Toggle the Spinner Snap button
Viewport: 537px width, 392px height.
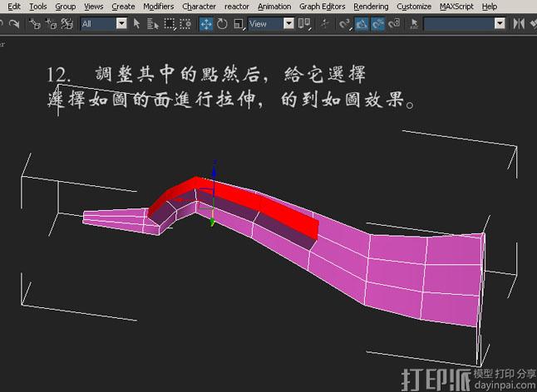pyautogui.click(x=395, y=24)
